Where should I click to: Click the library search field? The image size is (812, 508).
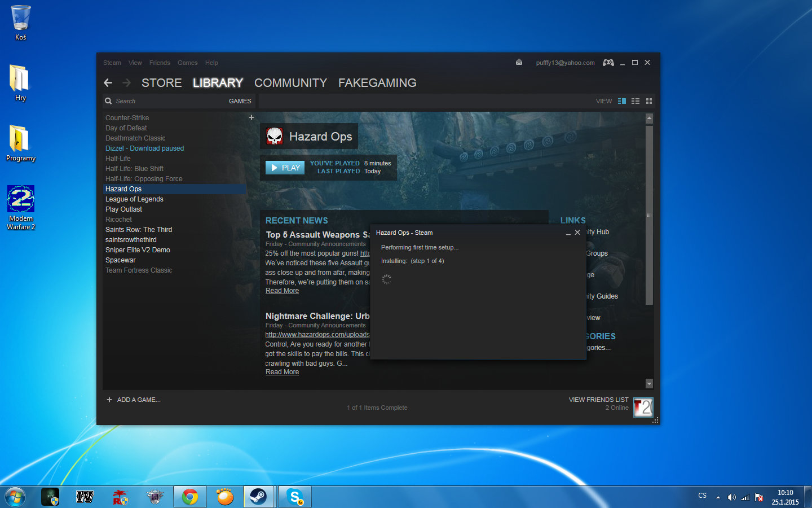click(x=164, y=101)
